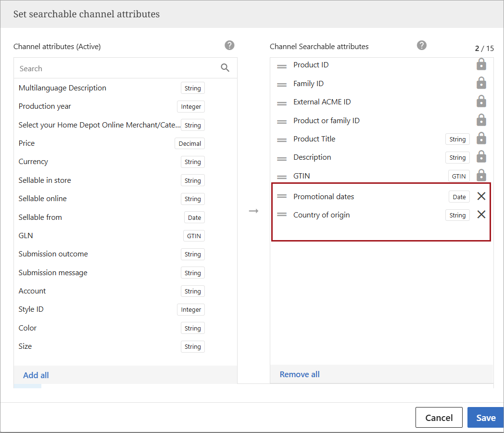
Task: Click the Add all link
Action: [x=36, y=375]
